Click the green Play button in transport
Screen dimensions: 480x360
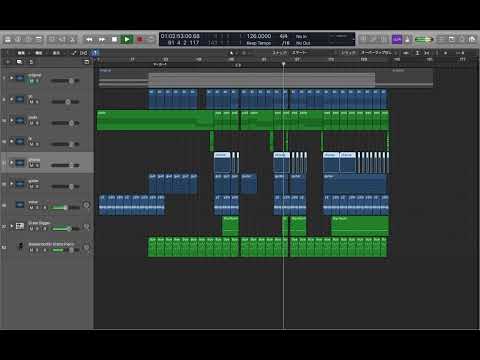127,40
